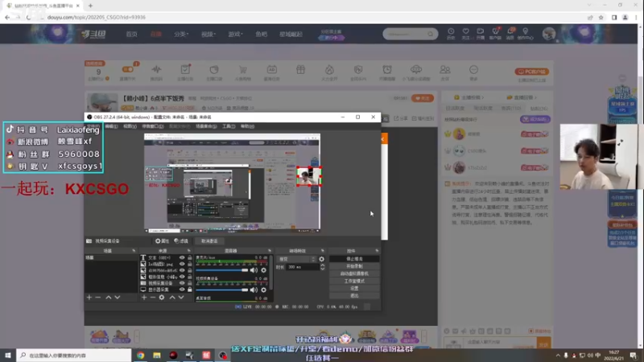Expand the 主播投稿 section arrow

[483, 97]
